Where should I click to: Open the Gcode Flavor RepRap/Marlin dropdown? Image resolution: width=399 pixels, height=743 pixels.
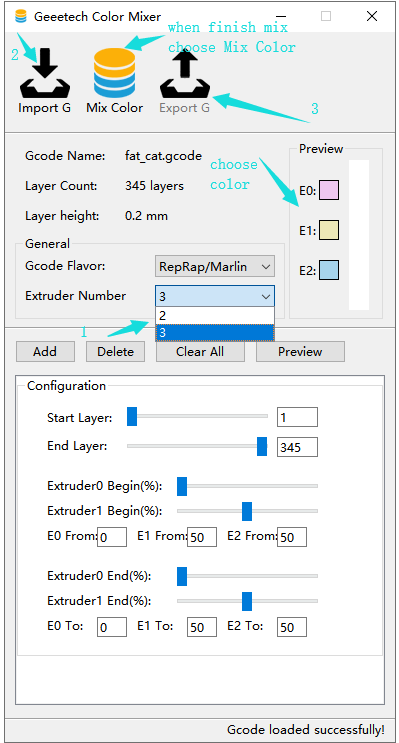[215, 267]
